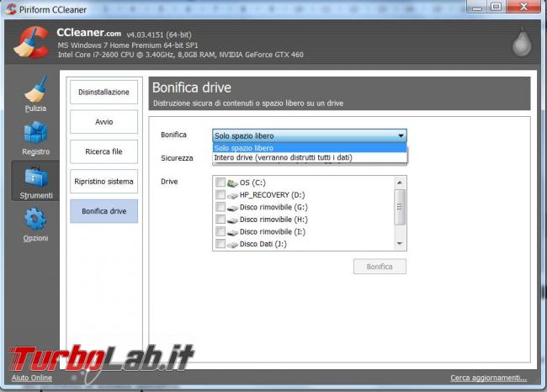Check the Disco Dati (J:) checkbox
The image size is (547, 392).
[x=220, y=243]
